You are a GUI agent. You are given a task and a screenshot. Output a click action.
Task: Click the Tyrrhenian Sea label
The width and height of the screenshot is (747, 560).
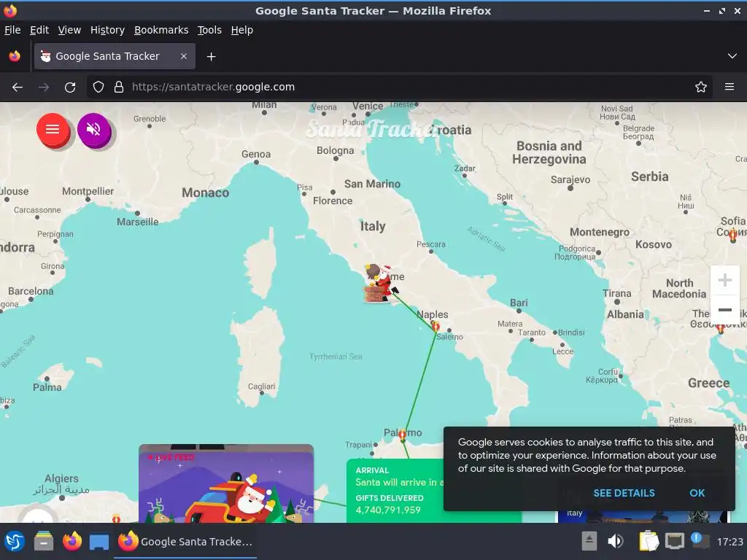click(x=336, y=357)
